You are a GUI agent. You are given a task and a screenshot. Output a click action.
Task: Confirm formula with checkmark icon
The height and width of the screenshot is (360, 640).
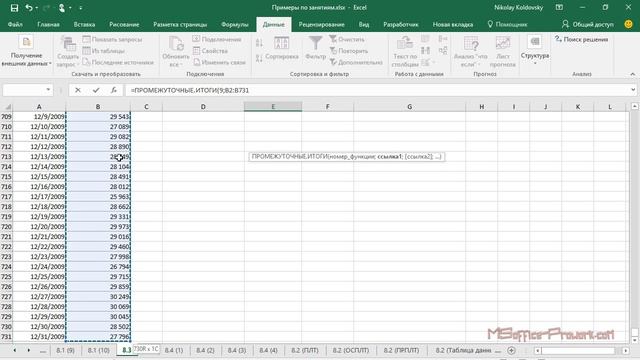pos(96,90)
